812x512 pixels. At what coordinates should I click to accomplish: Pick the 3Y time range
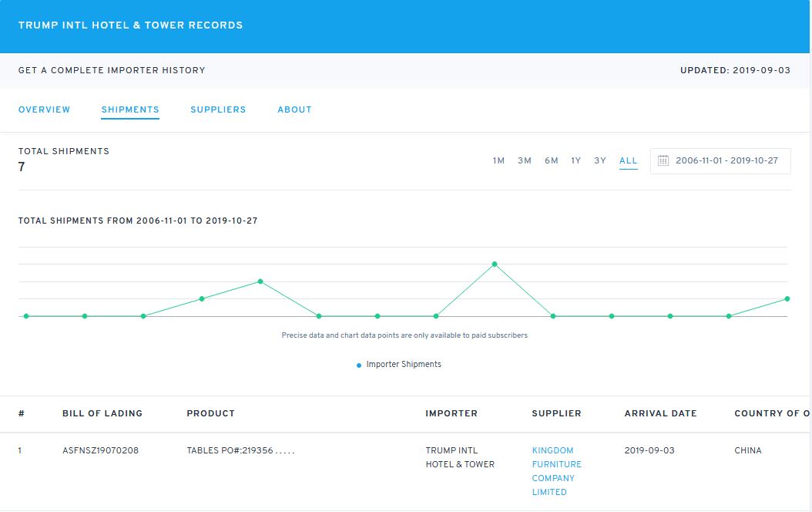click(600, 160)
